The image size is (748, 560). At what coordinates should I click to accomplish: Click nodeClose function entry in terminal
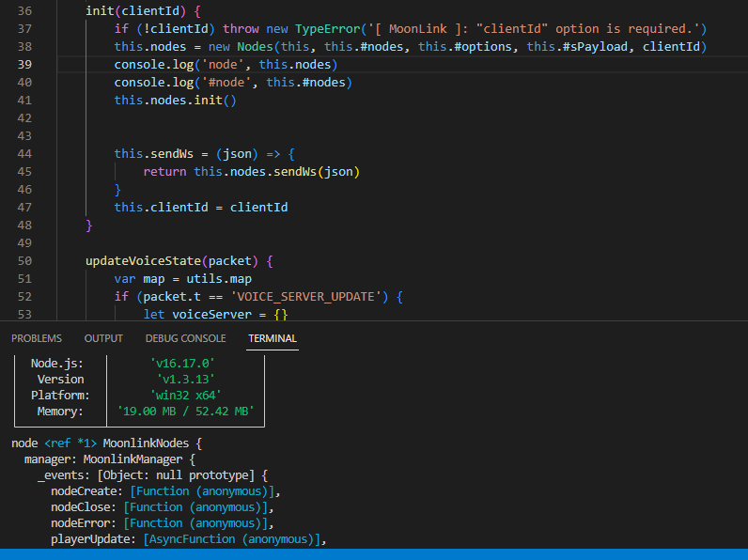click(163, 507)
